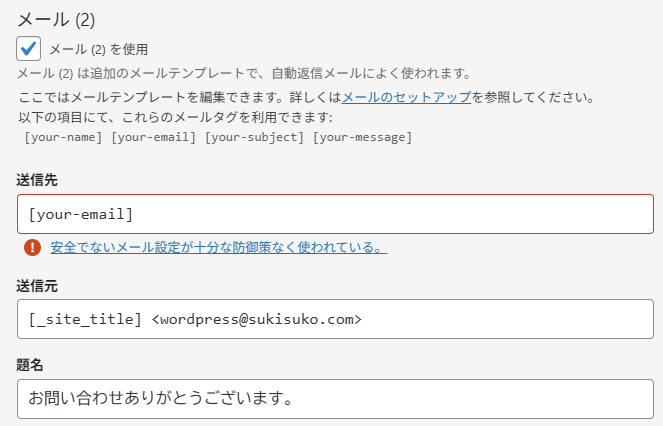Click the 自動返信メール description sentence

point(244,74)
